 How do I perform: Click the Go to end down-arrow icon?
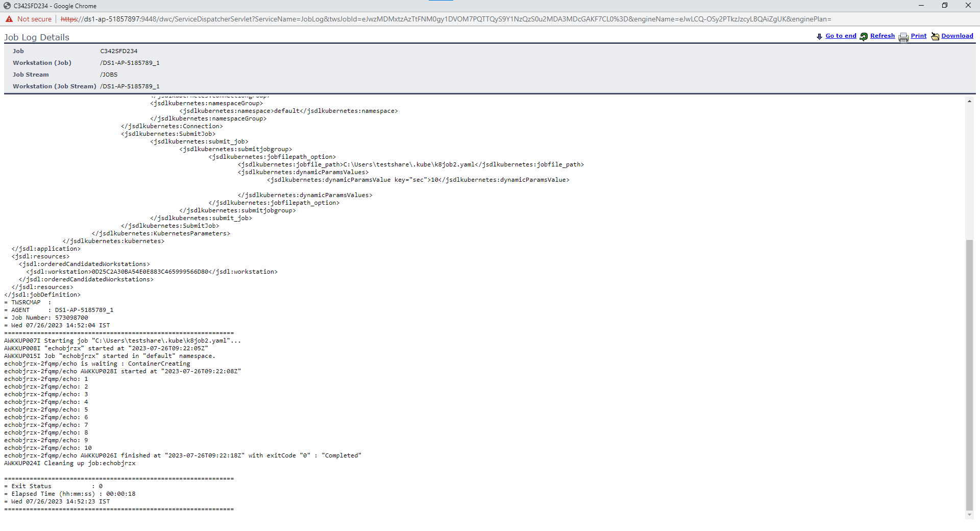(x=820, y=36)
